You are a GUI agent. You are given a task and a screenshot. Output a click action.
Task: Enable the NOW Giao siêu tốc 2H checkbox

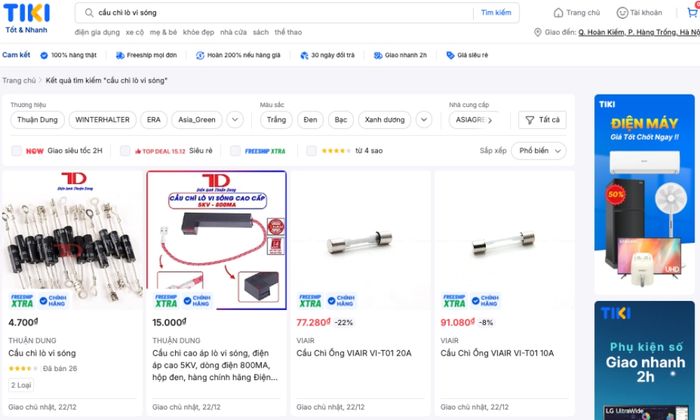point(17,151)
